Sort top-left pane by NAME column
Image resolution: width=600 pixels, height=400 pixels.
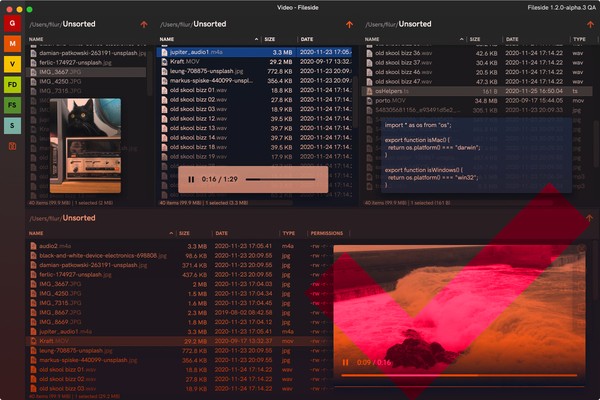click(x=36, y=39)
